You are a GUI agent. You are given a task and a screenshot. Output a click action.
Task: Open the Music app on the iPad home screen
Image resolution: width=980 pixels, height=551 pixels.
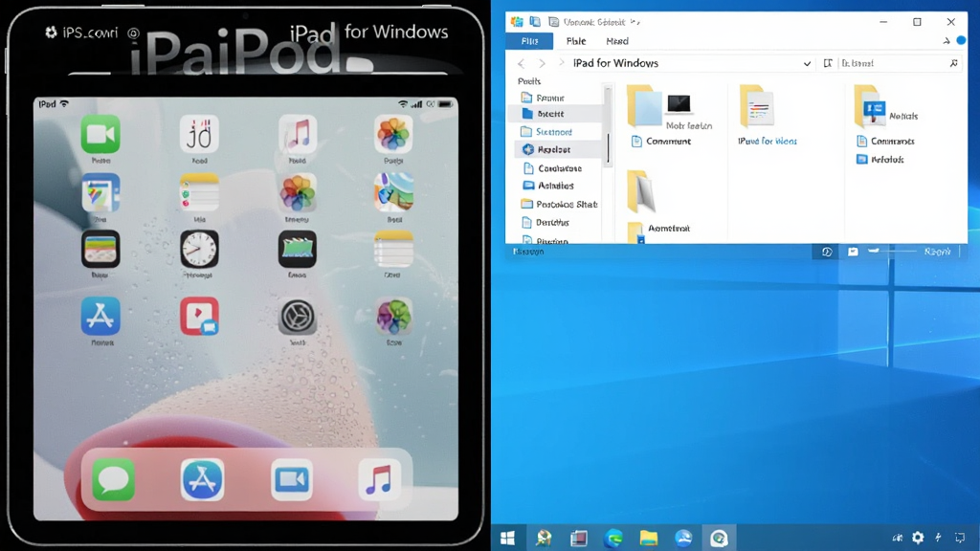pyautogui.click(x=298, y=134)
